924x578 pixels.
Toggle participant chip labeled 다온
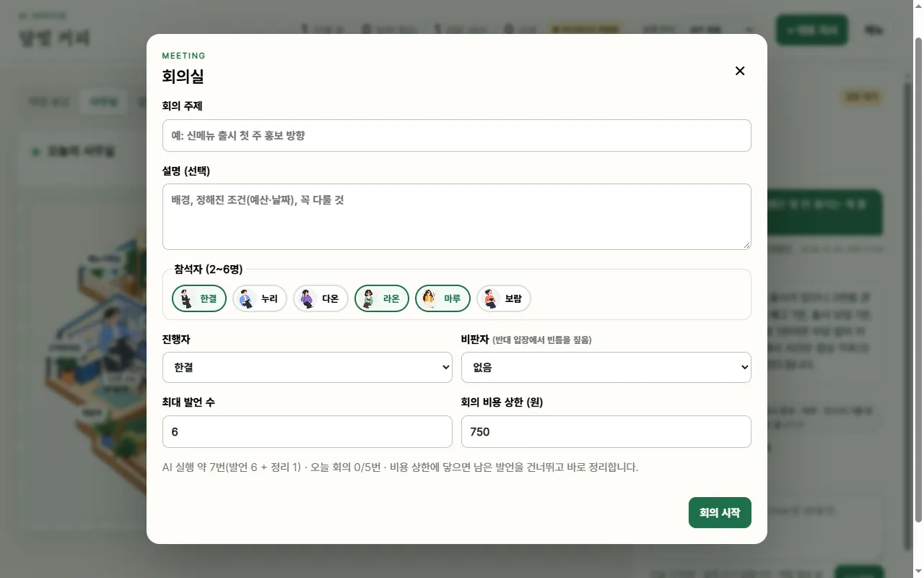(x=321, y=298)
